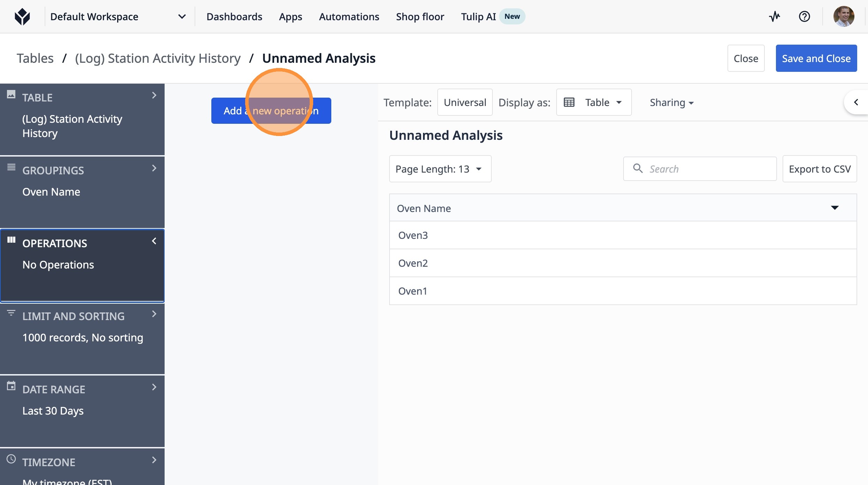Open the activity pulse icon
Image resolution: width=868 pixels, height=485 pixels.
[775, 16]
